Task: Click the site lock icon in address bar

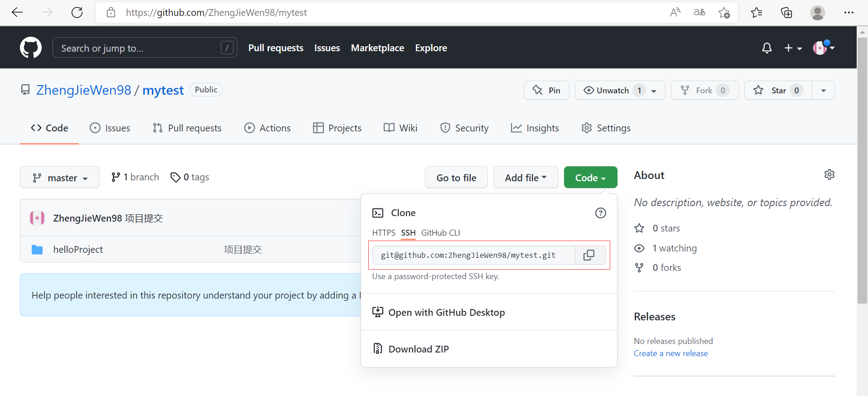Action: click(x=111, y=12)
